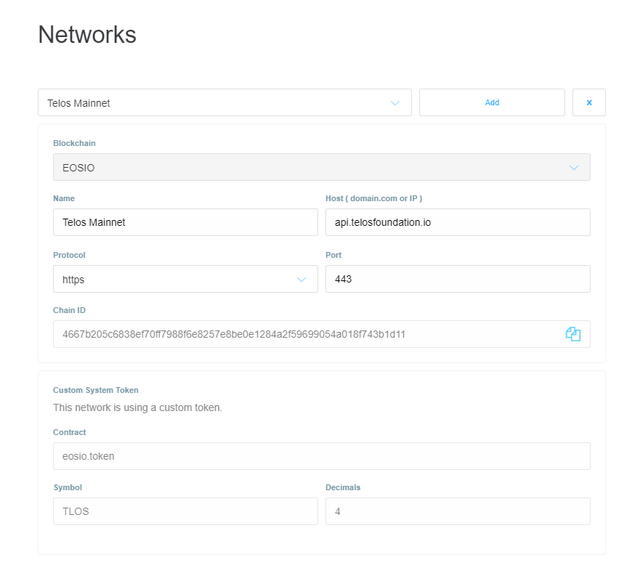Remove network using the X button
Image resolution: width=640 pixels, height=573 pixels.
click(589, 102)
